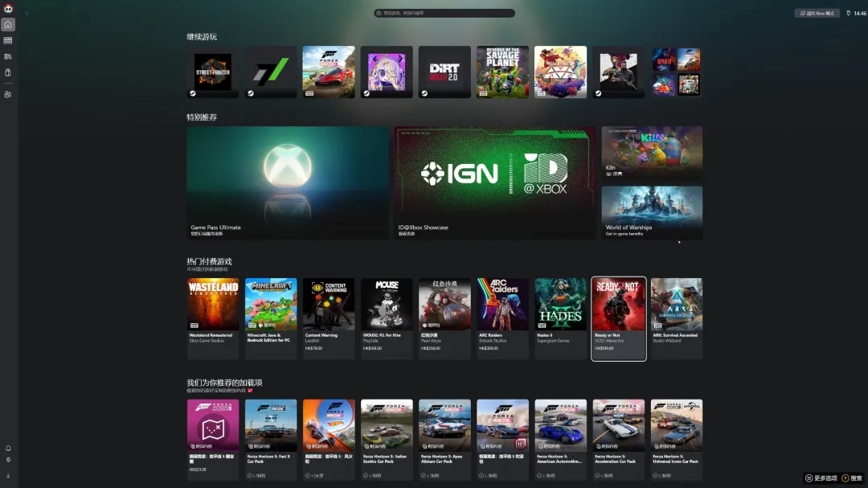Click the battery plug status icon

pos(848,14)
